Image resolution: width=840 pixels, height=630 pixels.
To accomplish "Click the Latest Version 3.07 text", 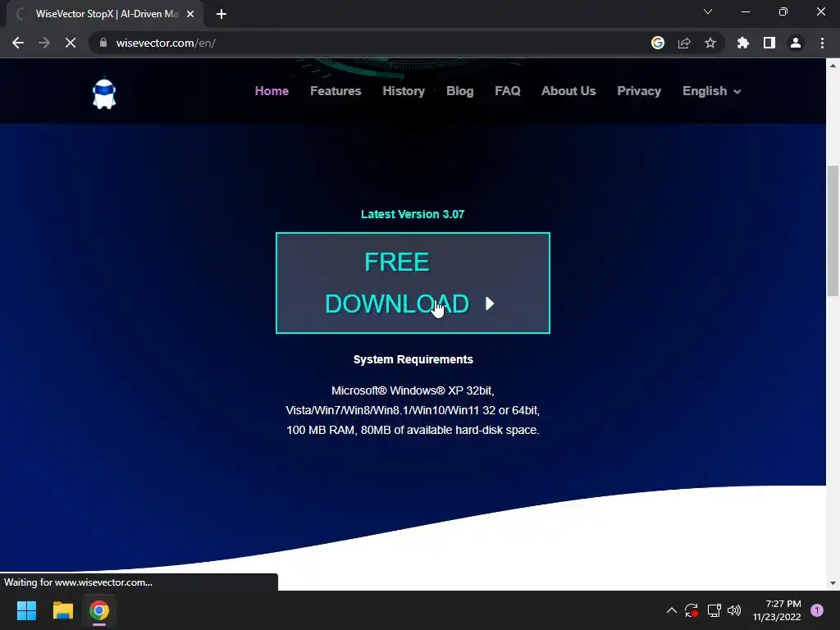I will (x=413, y=214).
